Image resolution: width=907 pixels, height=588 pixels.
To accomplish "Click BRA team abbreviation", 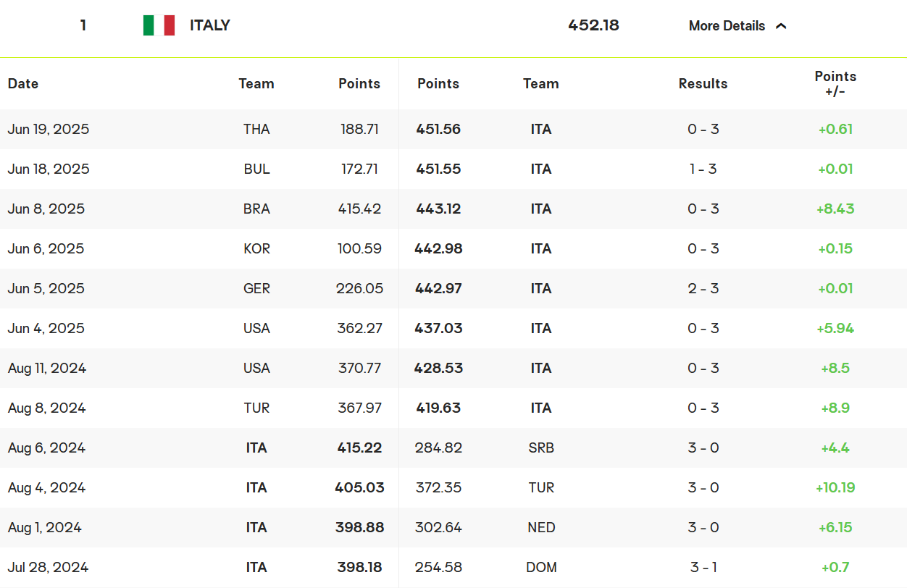I will [x=256, y=209].
